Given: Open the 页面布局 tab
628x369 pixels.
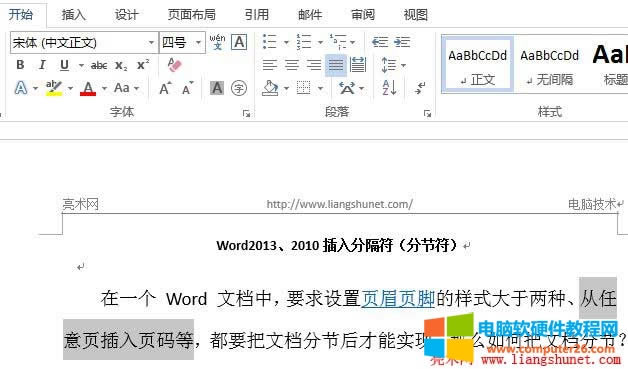Looking at the screenshot, I should [191, 15].
